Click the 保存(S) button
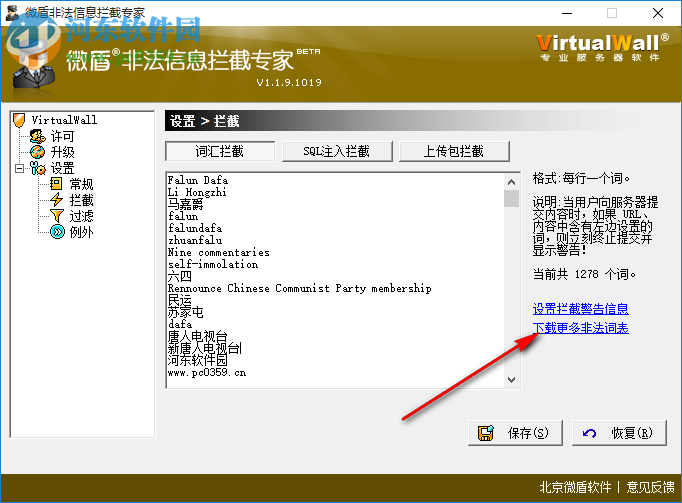The image size is (682, 503). (515, 433)
